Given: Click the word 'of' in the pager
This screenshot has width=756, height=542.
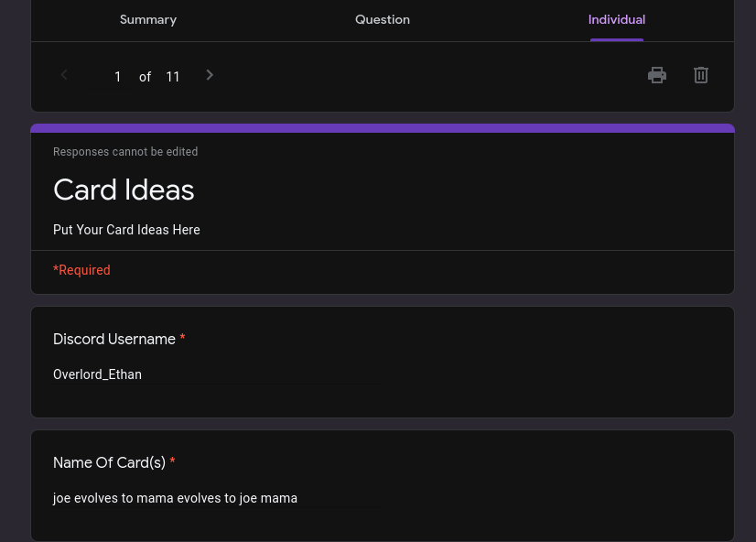Looking at the screenshot, I should (145, 77).
